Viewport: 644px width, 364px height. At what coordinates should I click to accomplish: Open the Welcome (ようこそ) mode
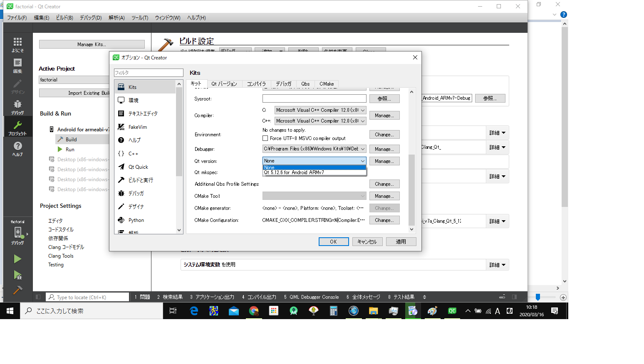tap(17, 44)
